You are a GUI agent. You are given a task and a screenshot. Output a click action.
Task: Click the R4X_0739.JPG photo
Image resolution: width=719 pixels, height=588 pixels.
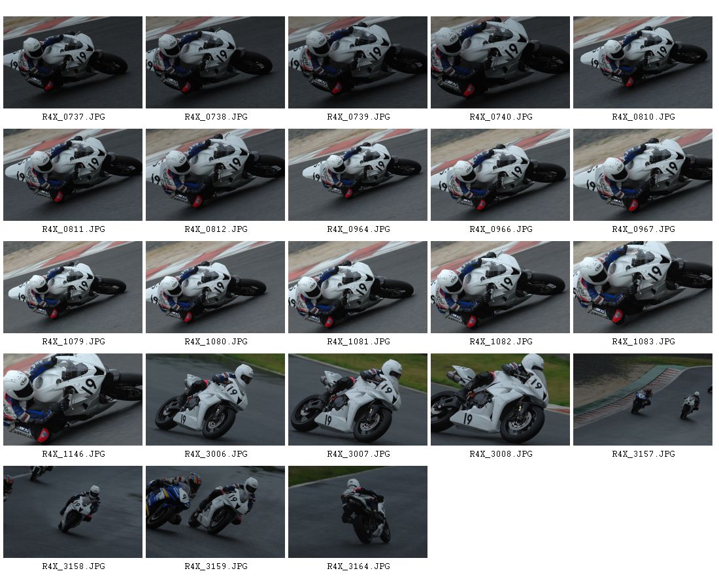pos(358,62)
